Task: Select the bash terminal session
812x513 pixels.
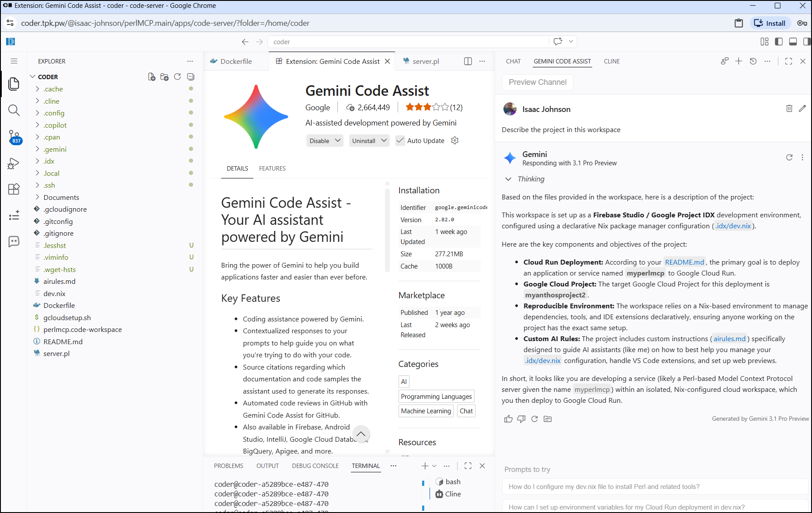Action: pos(453,482)
